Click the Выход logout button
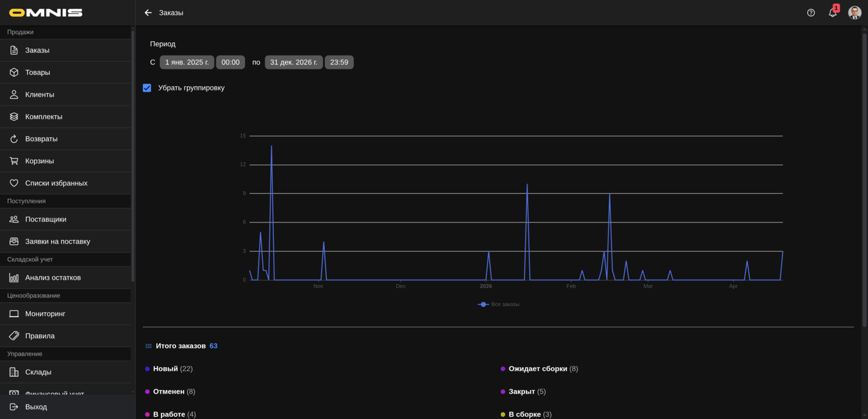 coord(36,407)
